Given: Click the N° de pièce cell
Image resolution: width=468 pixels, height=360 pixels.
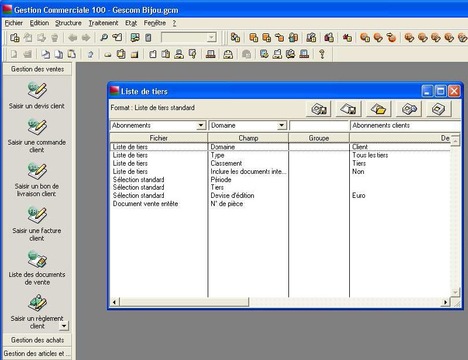Looking at the screenshot, I should tap(227, 204).
